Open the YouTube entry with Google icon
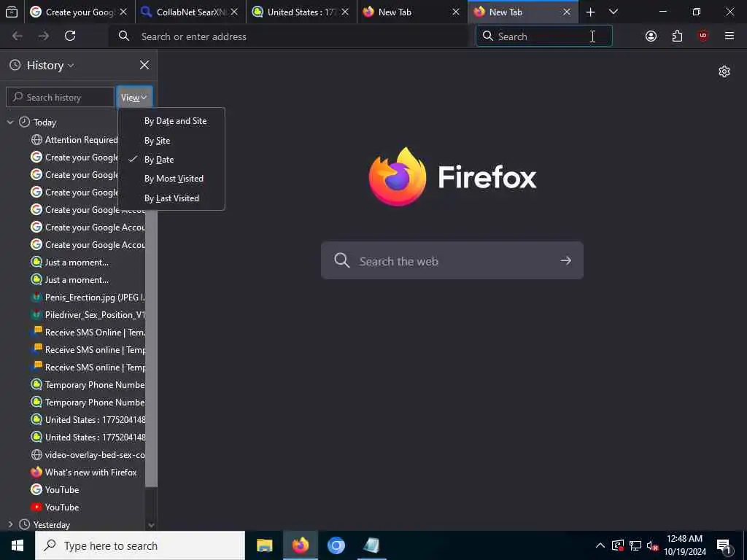 coord(55,490)
